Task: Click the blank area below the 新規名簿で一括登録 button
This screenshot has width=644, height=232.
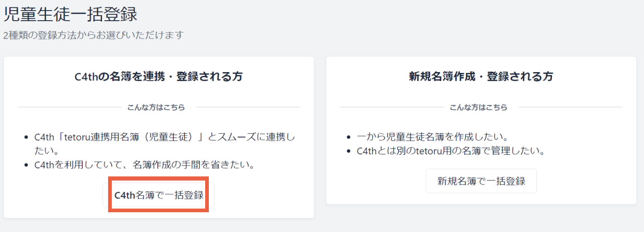Action: [x=481, y=199]
